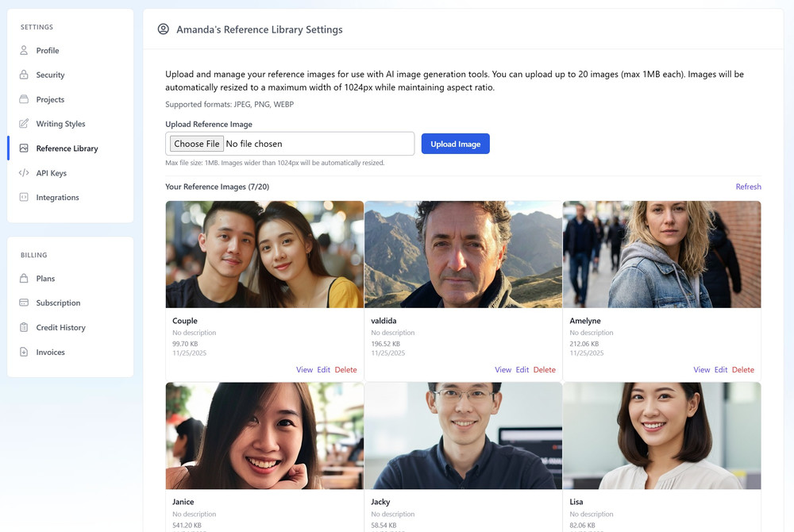794x532 pixels.
Task: Click the Choose File button
Action: pyautogui.click(x=196, y=144)
